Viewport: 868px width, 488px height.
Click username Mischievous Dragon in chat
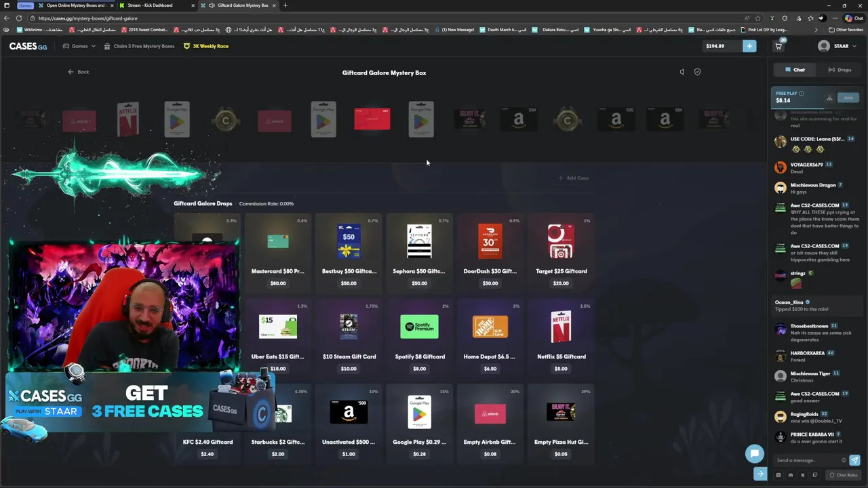coord(812,185)
